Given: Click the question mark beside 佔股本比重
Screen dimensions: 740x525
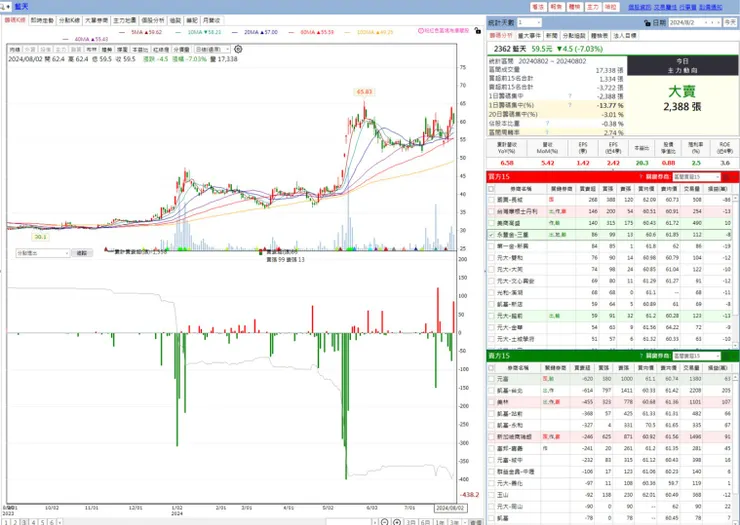Looking at the screenshot, I should pos(547,123).
